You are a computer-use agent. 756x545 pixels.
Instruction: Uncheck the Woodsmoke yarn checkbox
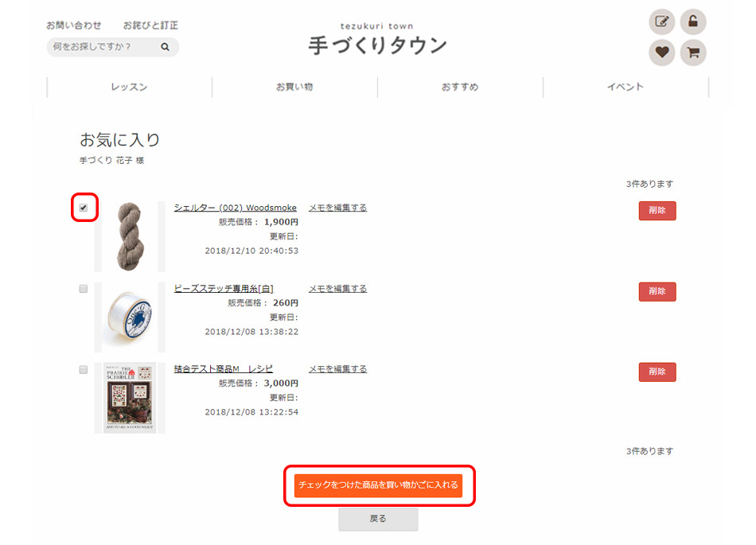click(84, 208)
